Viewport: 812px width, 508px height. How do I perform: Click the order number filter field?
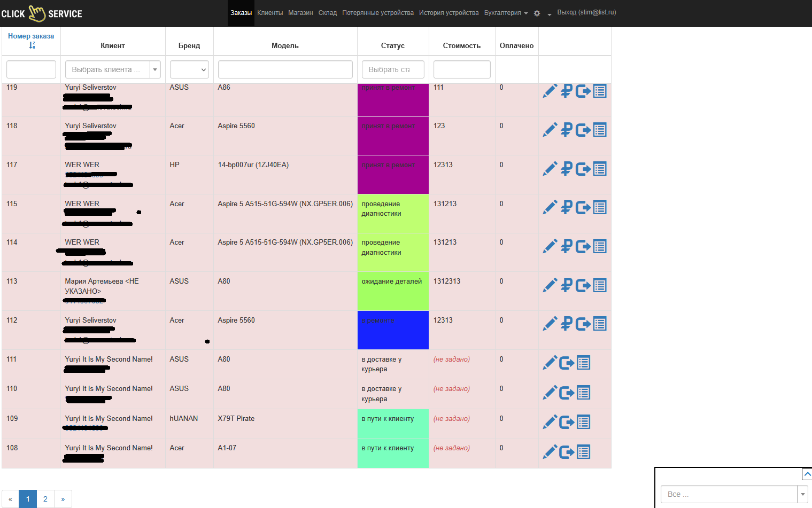tap(31, 69)
